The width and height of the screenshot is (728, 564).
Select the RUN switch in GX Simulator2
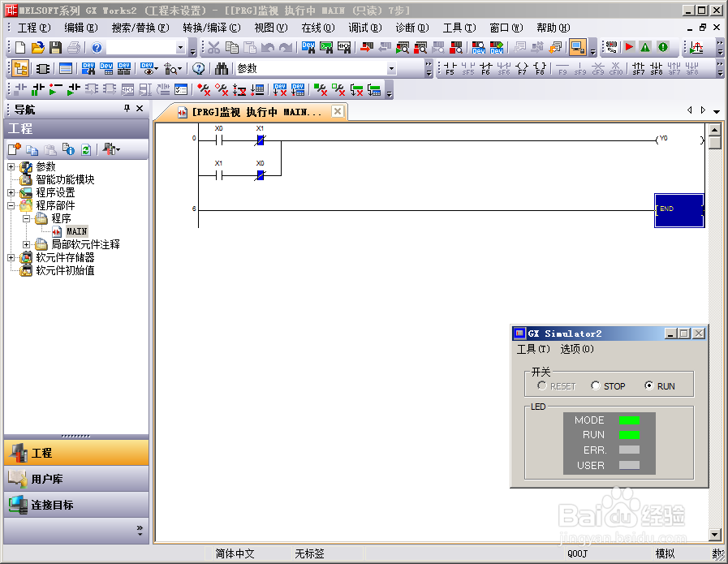click(x=660, y=385)
